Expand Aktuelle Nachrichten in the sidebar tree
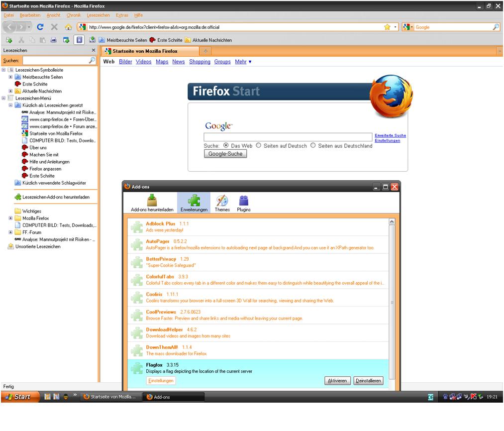The image size is (504, 431). pos(10,91)
